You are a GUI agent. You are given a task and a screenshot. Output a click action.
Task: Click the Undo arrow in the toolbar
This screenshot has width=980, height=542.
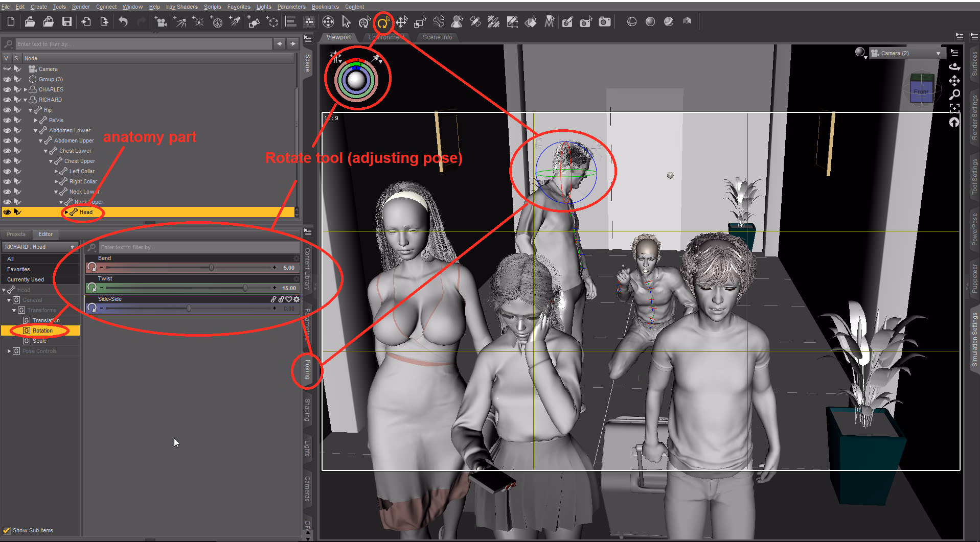[123, 22]
